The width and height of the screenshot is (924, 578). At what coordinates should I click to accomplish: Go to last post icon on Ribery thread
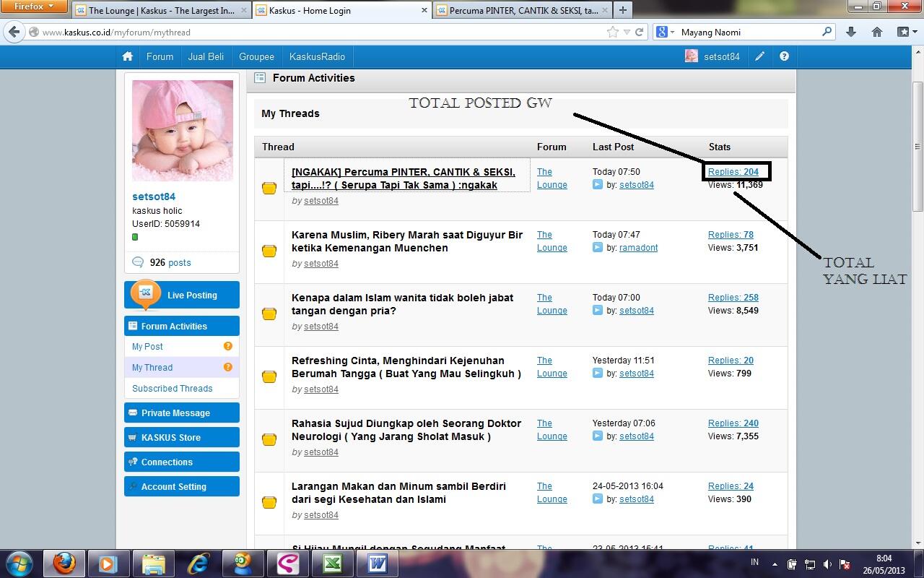[x=597, y=247]
